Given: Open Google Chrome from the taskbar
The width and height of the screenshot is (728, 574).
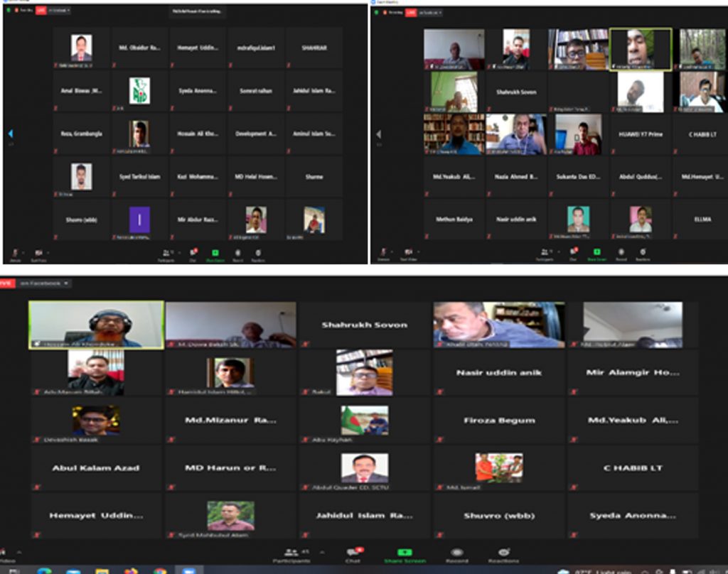Looking at the screenshot, I should pos(160,570).
